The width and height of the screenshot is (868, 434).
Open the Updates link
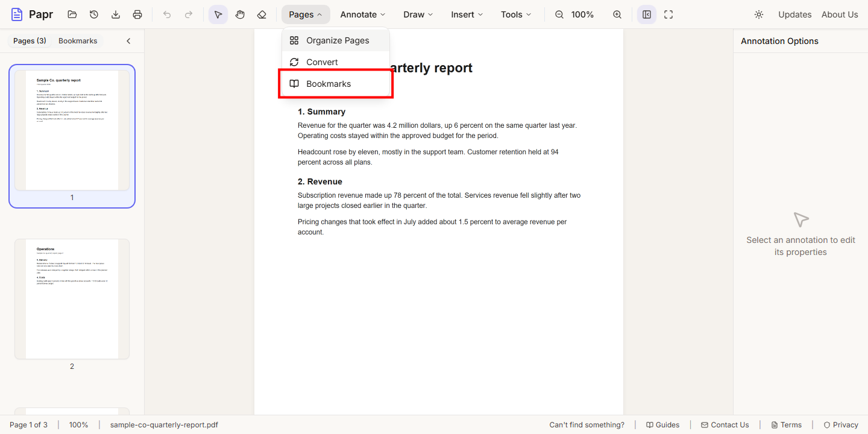coord(794,14)
